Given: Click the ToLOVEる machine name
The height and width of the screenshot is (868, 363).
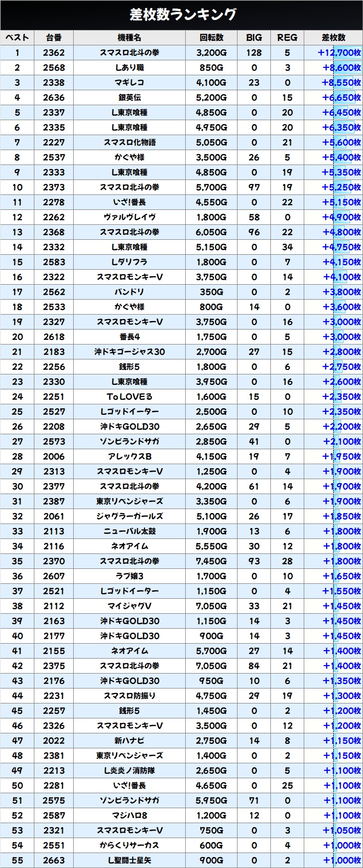Looking at the screenshot, I should pyautogui.click(x=129, y=397).
